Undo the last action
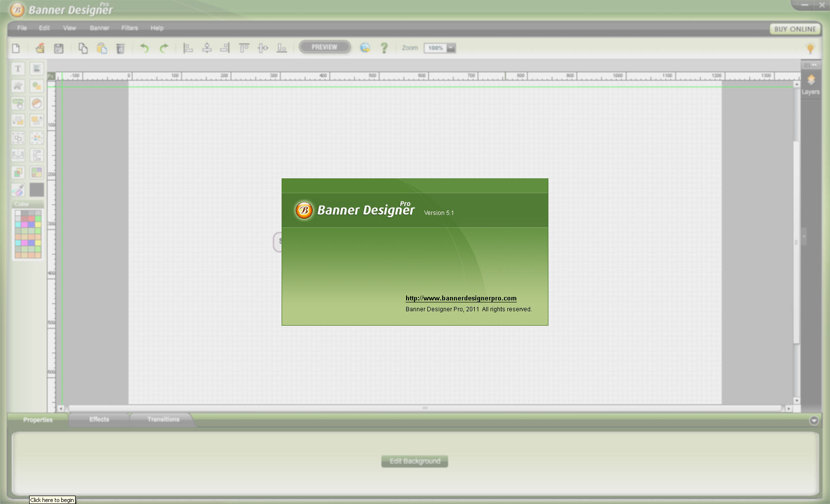The image size is (830, 504). pos(144,48)
